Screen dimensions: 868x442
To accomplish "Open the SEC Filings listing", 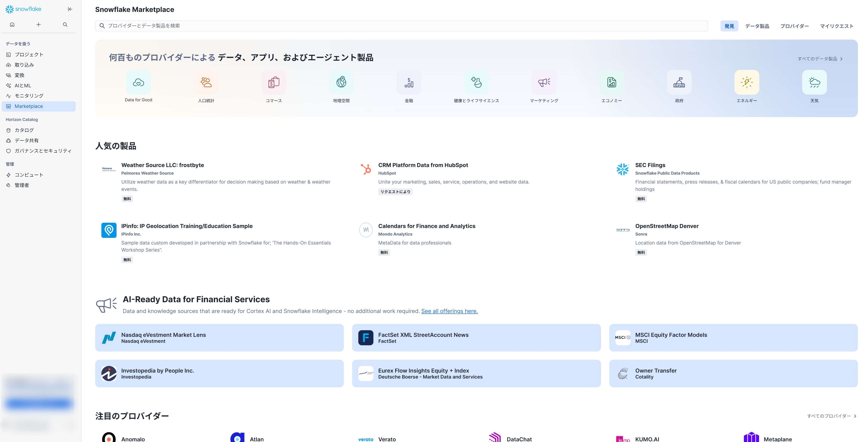I will (650, 165).
